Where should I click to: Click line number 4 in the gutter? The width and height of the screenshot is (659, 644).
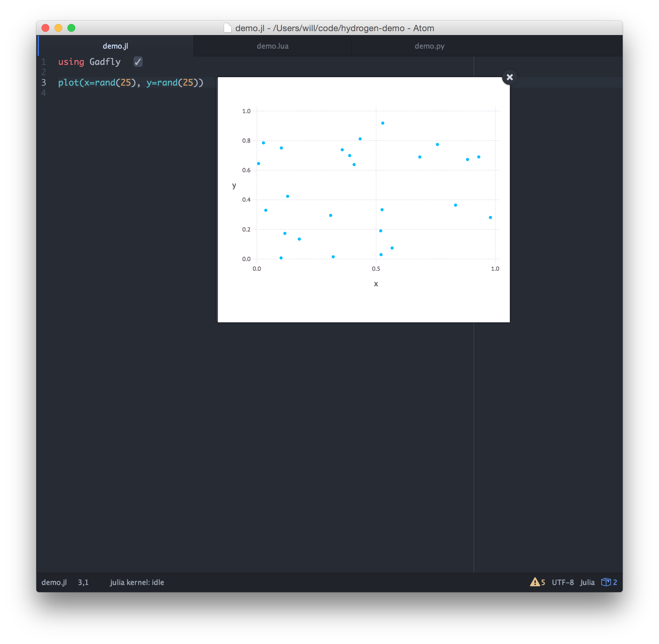click(44, 93)
